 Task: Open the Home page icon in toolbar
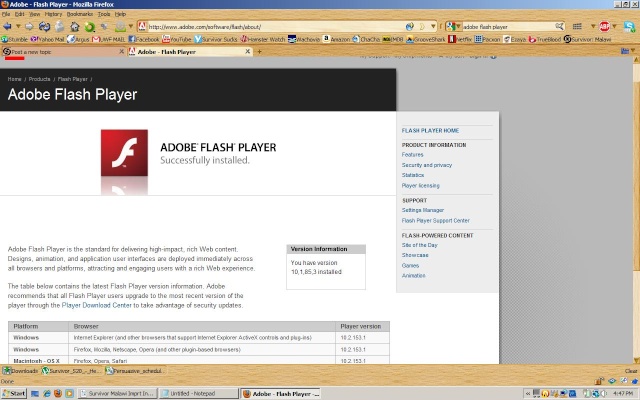pos(74,27)
